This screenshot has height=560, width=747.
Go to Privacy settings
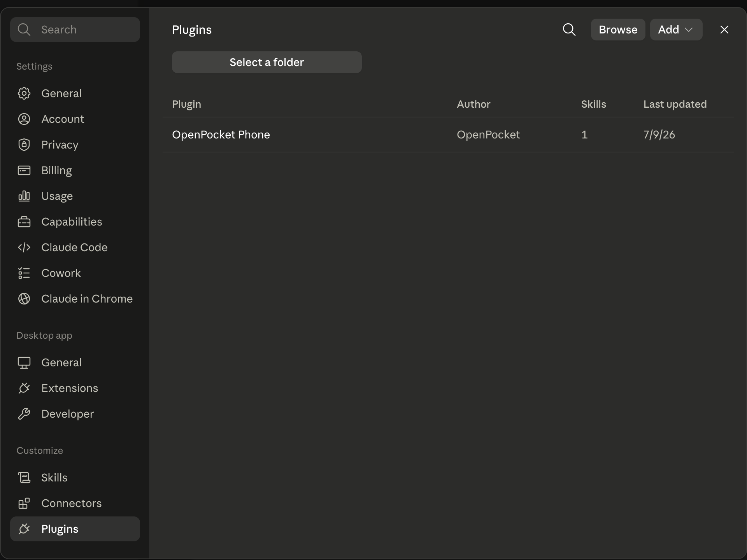coord(75,145)
